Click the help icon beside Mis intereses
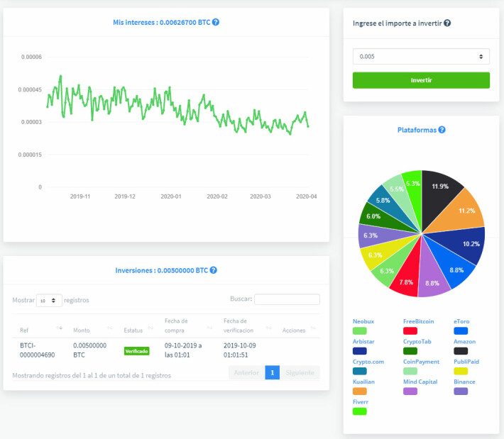The height and width of the screenshot is (439, 504). point(216,22)
